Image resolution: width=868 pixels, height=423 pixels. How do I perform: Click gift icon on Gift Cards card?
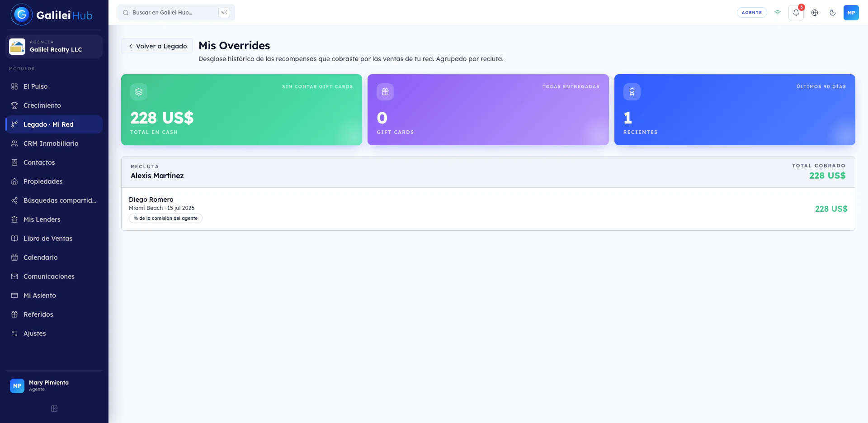point(385,92)
